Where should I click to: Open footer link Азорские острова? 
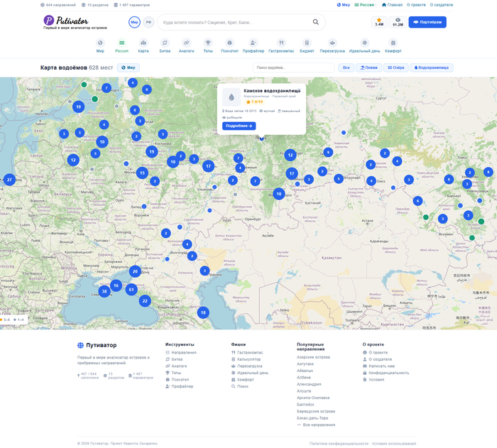point(313,357)
